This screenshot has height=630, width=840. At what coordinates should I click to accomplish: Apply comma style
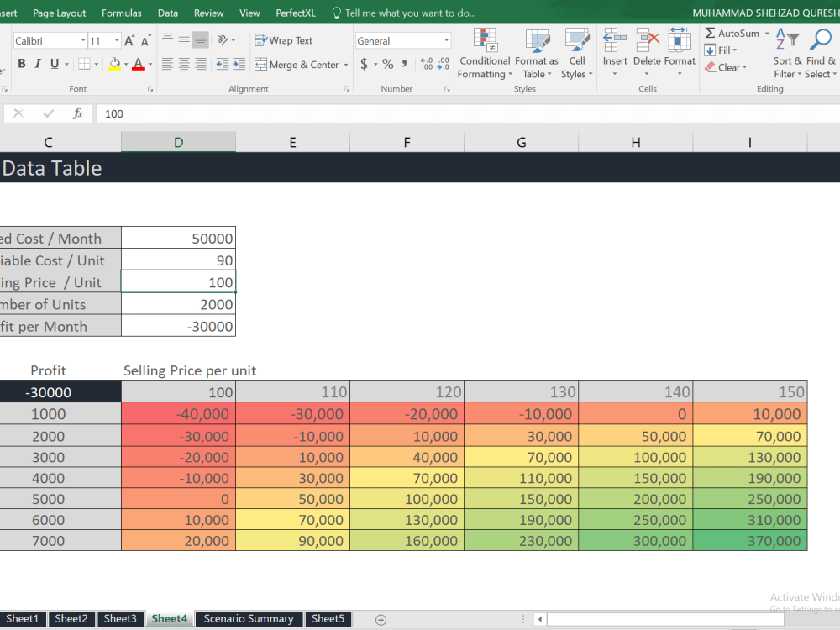405,65
